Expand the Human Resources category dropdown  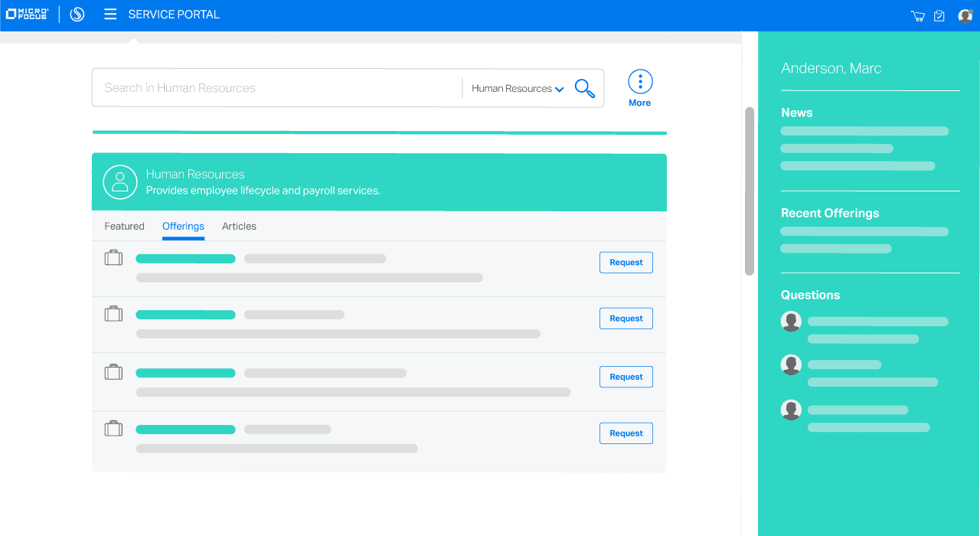517,88
